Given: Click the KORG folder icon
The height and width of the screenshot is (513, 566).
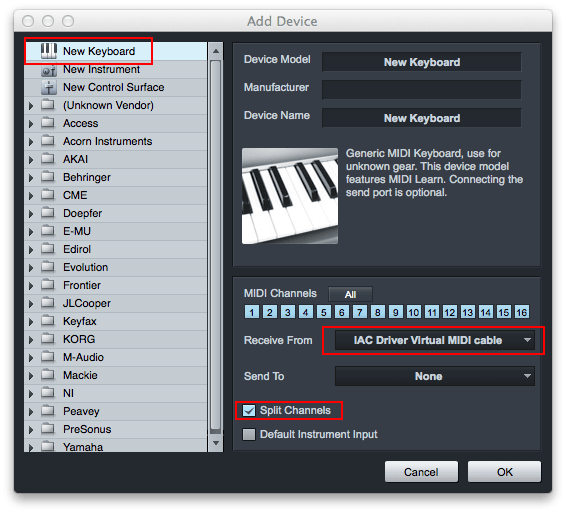Looking at the screenshot, I should (47, 339).
